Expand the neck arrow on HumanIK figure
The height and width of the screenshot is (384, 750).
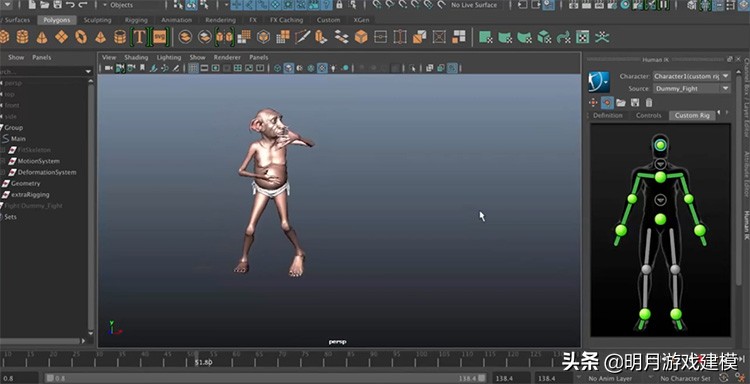pos(660,164)
